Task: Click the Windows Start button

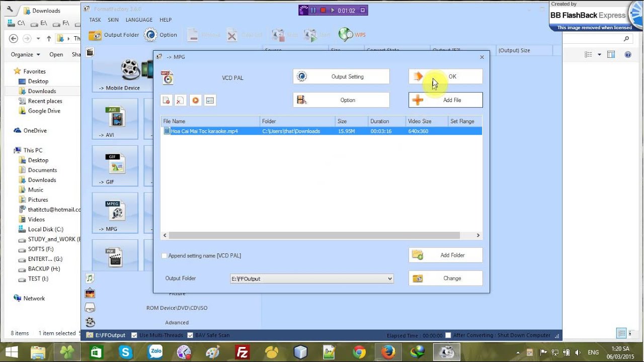Action: [x=11, y=351]
